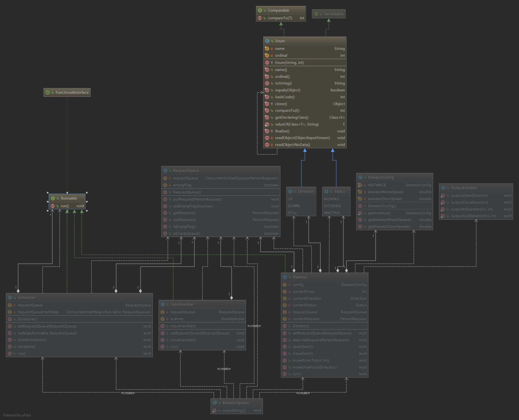Screen dimensions: 519x420
Task: Click the Enum class icon
Action: click(267, 41)
